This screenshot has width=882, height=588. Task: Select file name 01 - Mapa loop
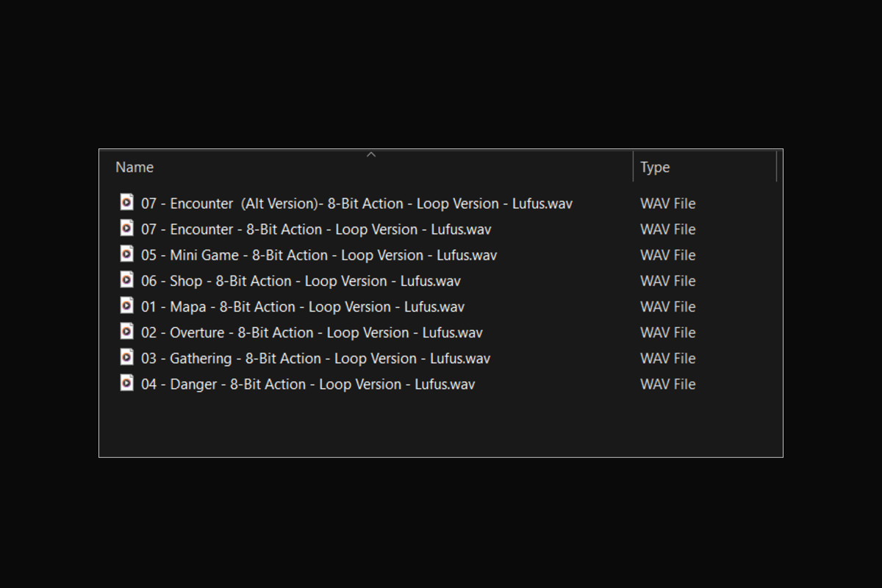303,306
